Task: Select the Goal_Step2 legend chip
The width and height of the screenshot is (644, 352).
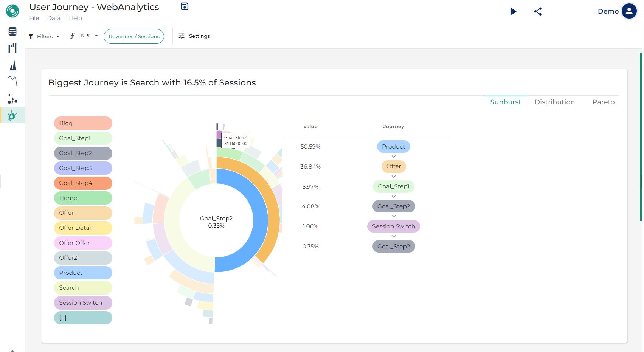Action: [83, 153]
